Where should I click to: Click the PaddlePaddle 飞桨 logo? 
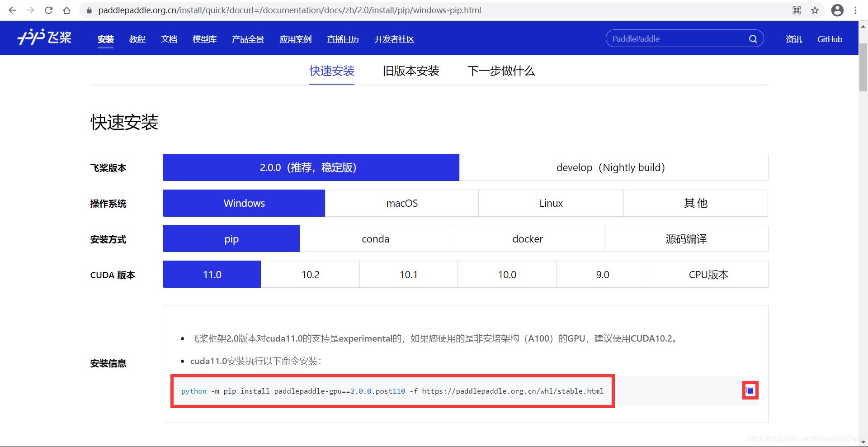pos(44,38)
